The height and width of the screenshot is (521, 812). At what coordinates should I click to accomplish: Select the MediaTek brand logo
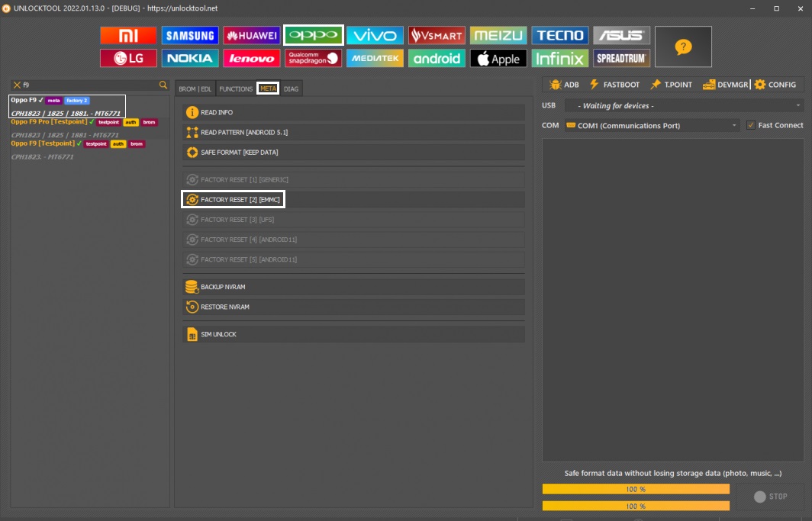375,58
